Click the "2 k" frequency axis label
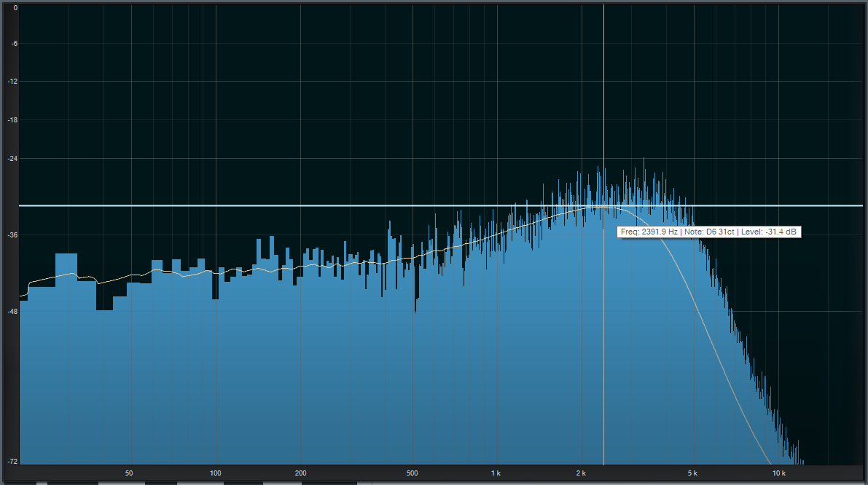868x485 pixels. tap(581, 473)
